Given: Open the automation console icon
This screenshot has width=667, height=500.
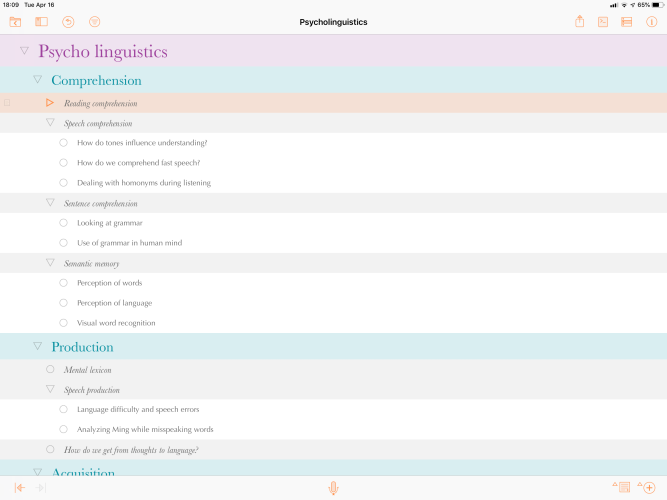Looking at the screenshot, I should click(603, 22).
